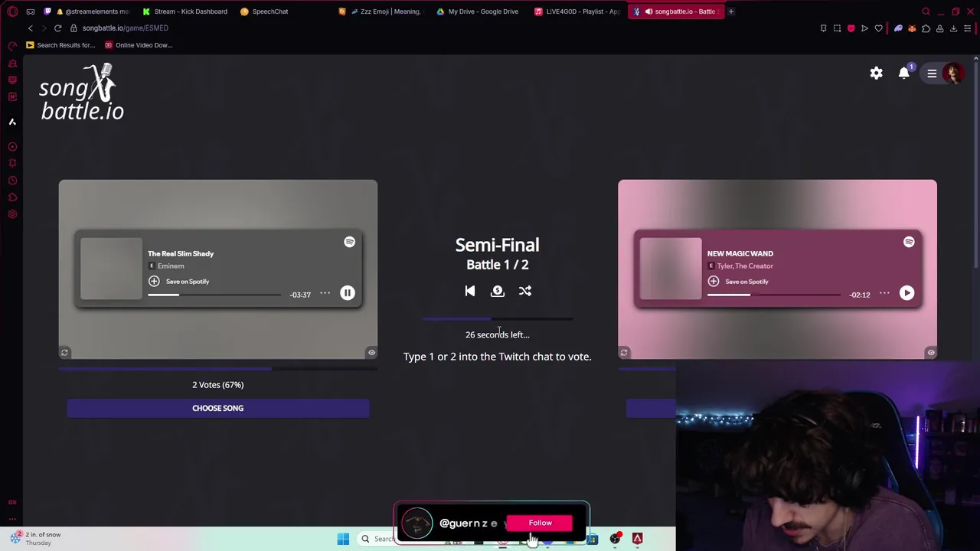Toggle visibility eye on left song card
Image resolution: width=980 pixels, height=551 pixels.
click(x=371, y=353)
